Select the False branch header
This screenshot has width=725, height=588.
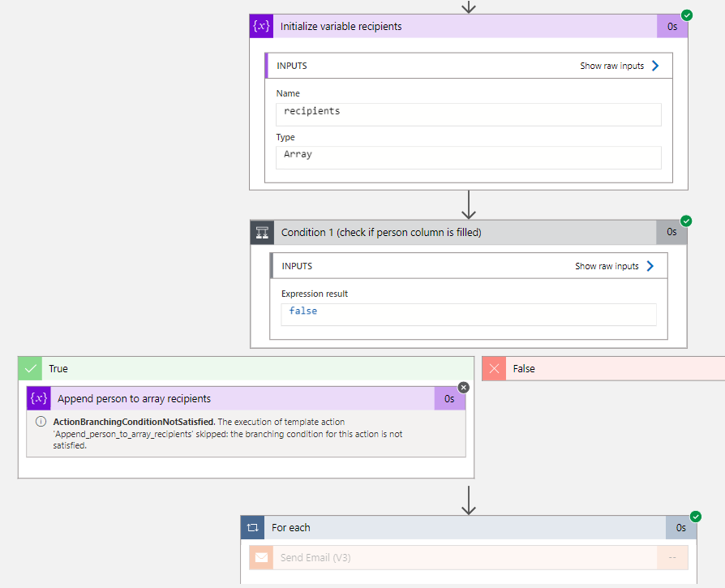(x=603, y=368)
